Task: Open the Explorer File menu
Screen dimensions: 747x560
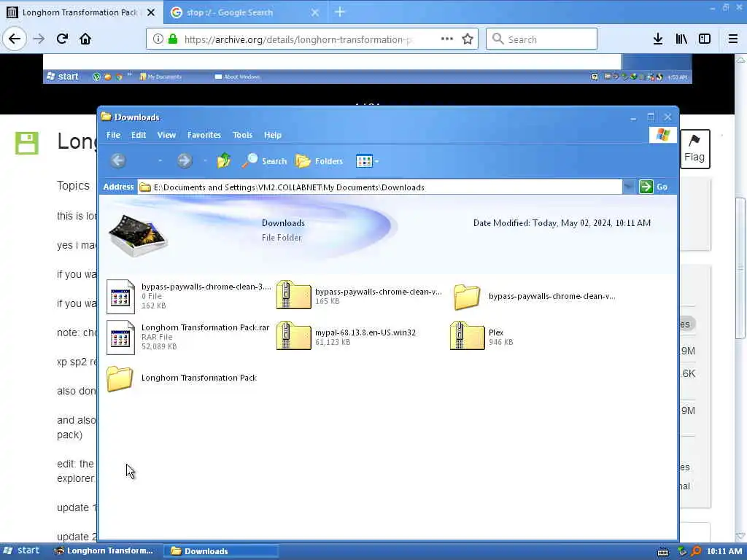Action: point(113,135)
